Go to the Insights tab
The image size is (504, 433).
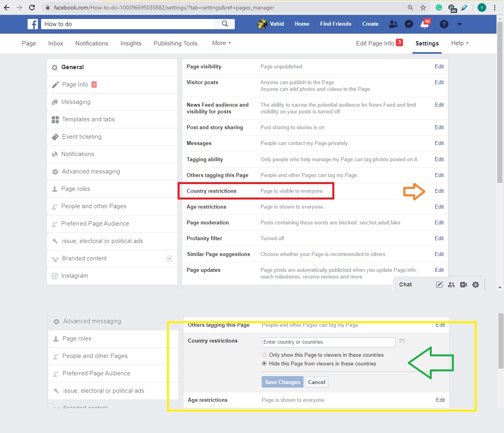coord(131,43)
